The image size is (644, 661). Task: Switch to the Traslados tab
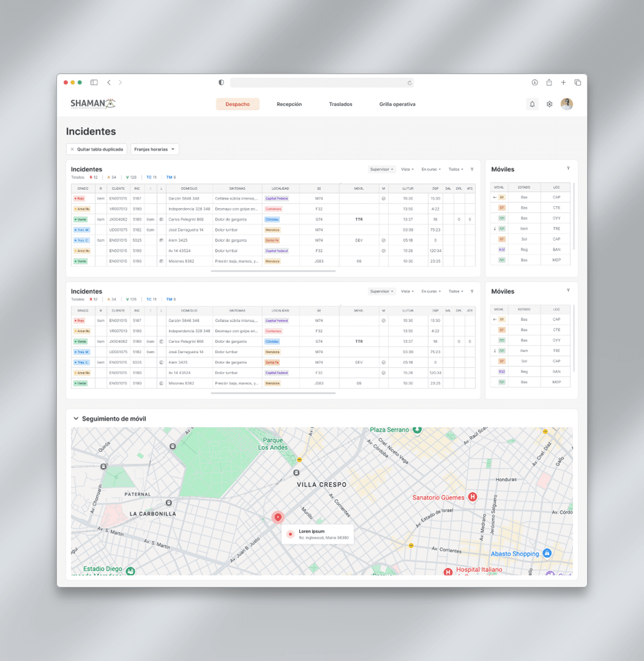point(341,104)
